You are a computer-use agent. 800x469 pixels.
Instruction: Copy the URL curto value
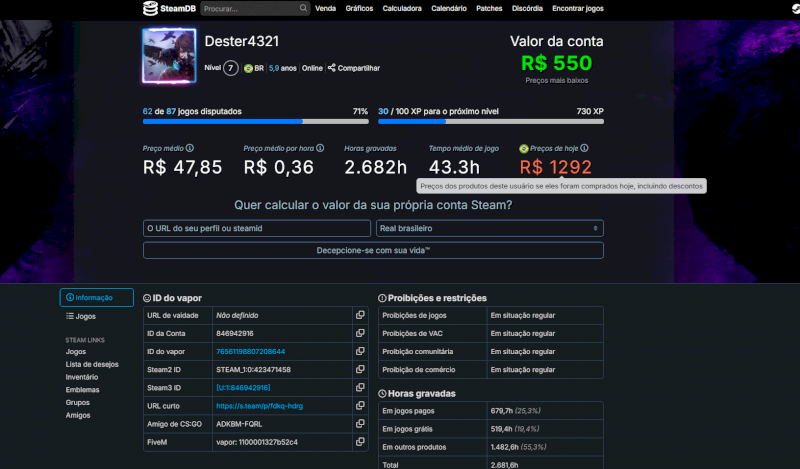[360, 406]
